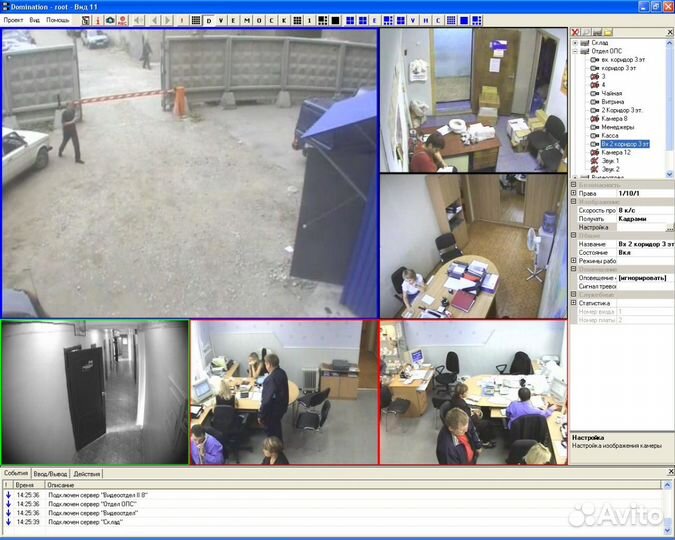Click the Оповещение value field in the properties
Image resolution: width=675 pixels, height=540 pixels.
click(x=642, y=277)
